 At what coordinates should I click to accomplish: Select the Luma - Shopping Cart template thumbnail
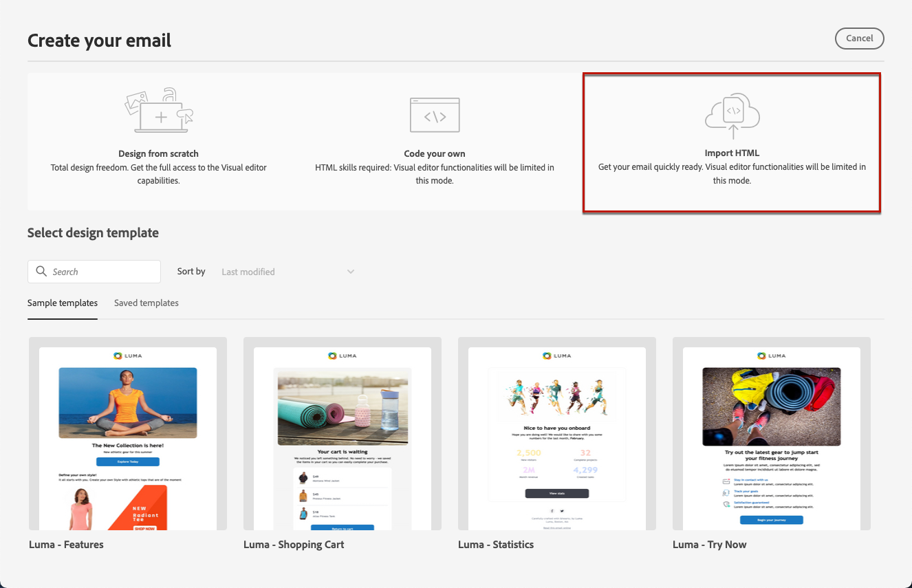tap(343, 433)
